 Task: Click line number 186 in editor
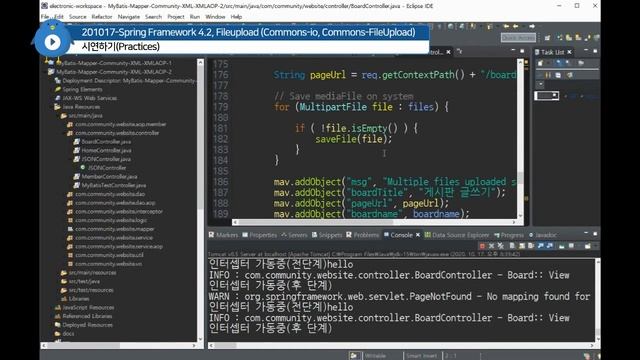(220, 182)
